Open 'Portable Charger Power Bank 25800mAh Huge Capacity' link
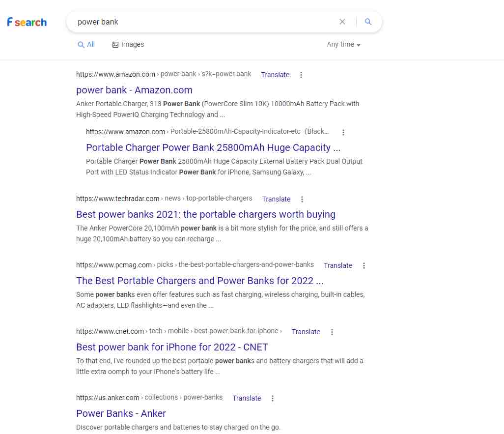The width and height of the screenshot is (504, 434). (213, 147)
